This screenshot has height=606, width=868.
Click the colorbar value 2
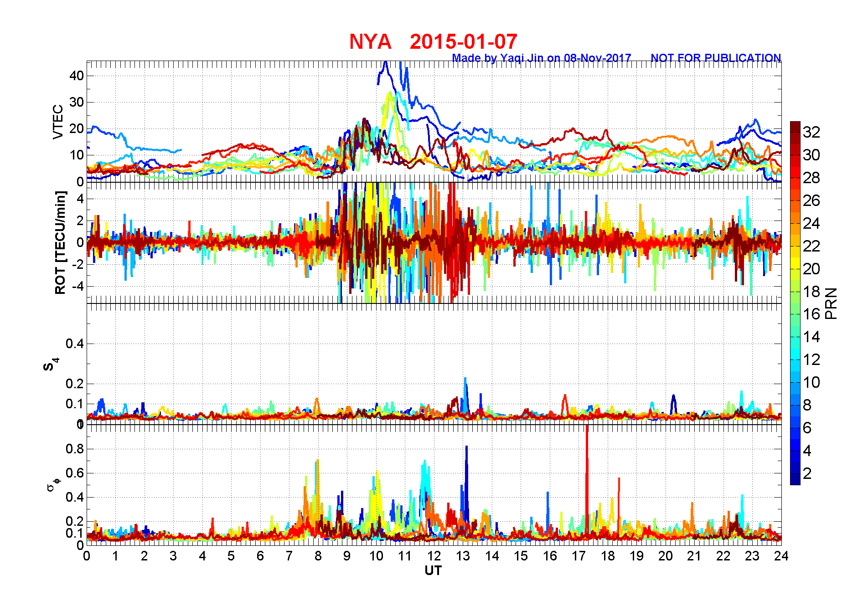[x=807, y=473]
